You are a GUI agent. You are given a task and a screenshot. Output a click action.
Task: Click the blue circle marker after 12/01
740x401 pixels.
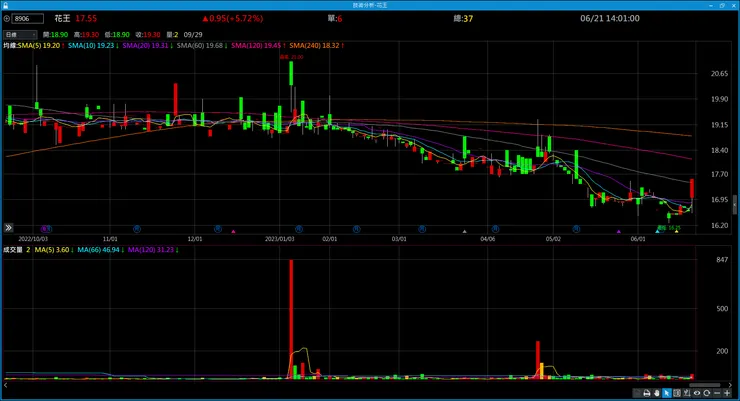tap(218, 229)
